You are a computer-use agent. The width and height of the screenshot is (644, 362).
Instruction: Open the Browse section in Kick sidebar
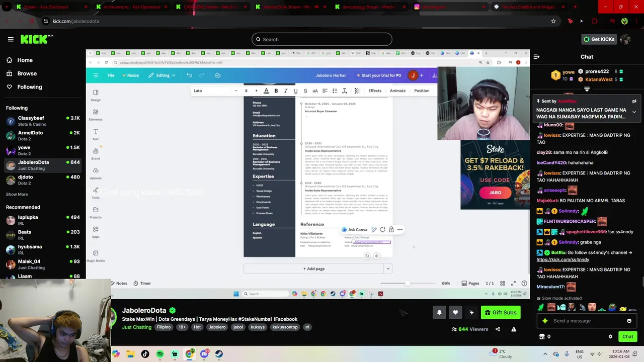(22, 73)
